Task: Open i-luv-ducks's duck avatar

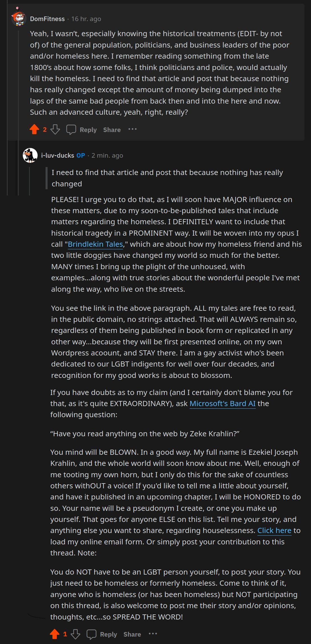Action: (30, 155)
